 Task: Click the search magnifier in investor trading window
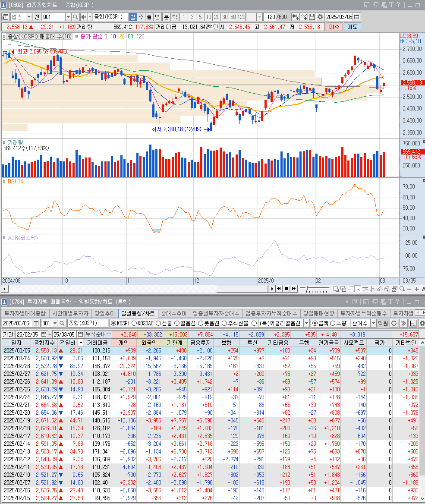tap(62, 323)
